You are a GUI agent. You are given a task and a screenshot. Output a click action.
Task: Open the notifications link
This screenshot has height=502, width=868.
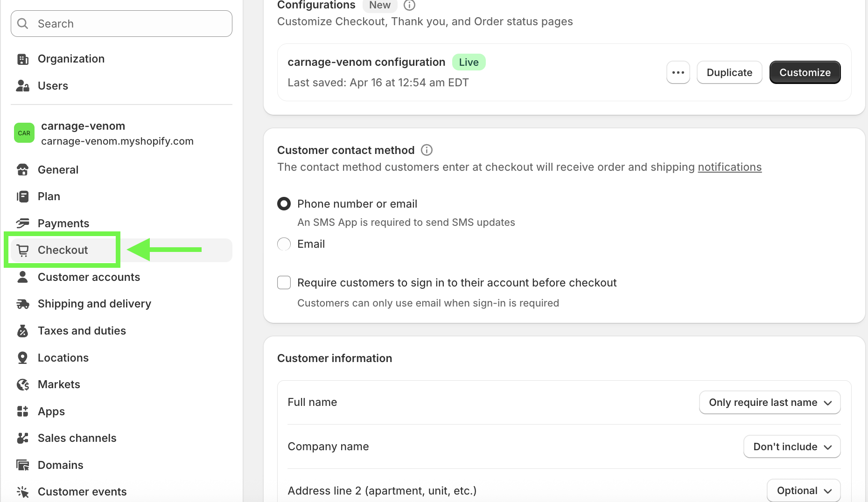pyautogui.click(x=729, y=167)
